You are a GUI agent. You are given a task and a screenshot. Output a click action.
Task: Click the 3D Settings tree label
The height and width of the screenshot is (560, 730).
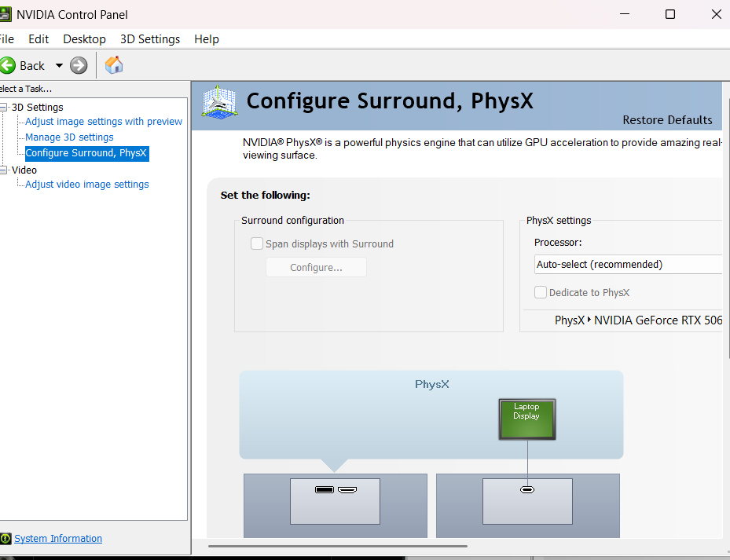click(37, 107)
